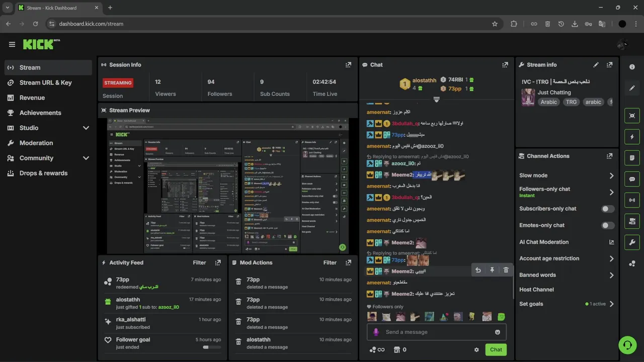The height and width of the screenshot is (362, 644).
Task: Expand the Studio menu chevron
Action: [x=86, y=128]
